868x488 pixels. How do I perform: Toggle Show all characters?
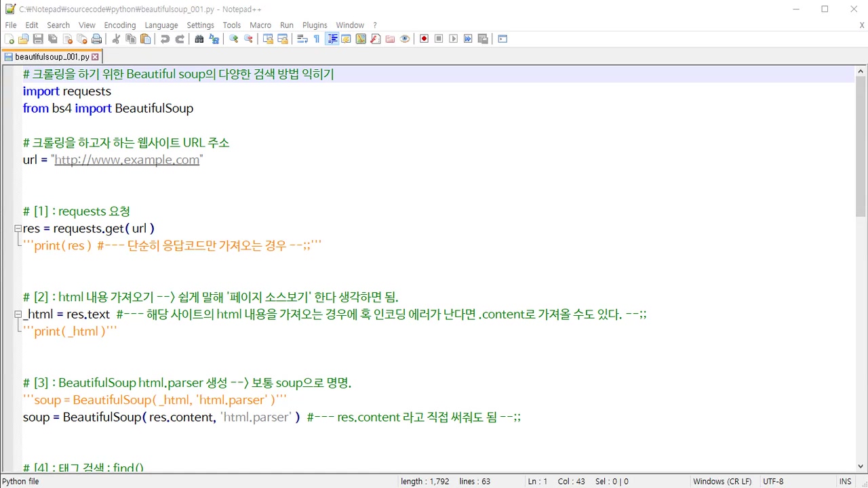pos(316,39)
